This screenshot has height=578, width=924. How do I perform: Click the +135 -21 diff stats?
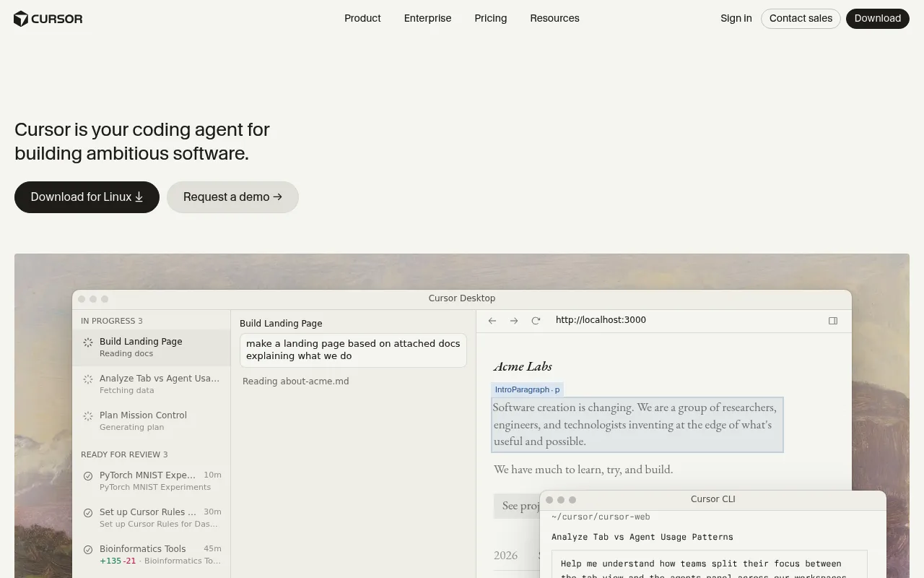click(118, 561)
